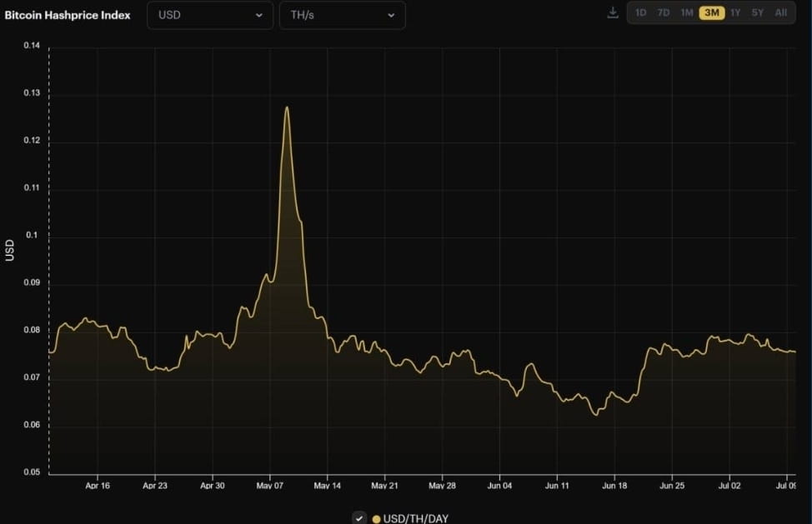
Task: Click the Apr 23 x-axis label
Action: pyautogui.click(x=155, y=486)
